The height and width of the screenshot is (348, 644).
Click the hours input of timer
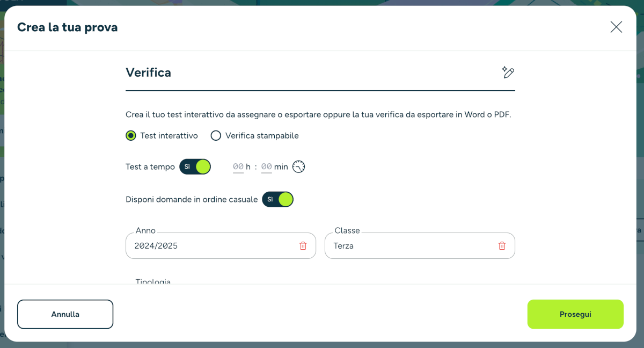pyautogui.click(x=238, y=167)
